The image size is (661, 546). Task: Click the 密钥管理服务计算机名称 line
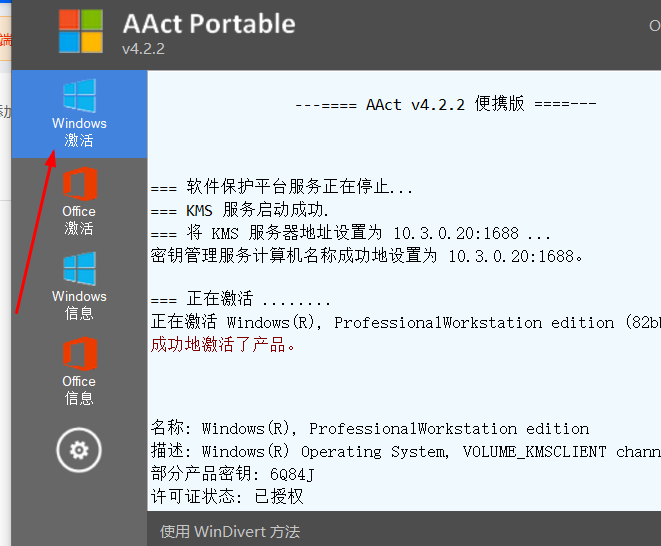pyautogui.click(x=367, y=256)
